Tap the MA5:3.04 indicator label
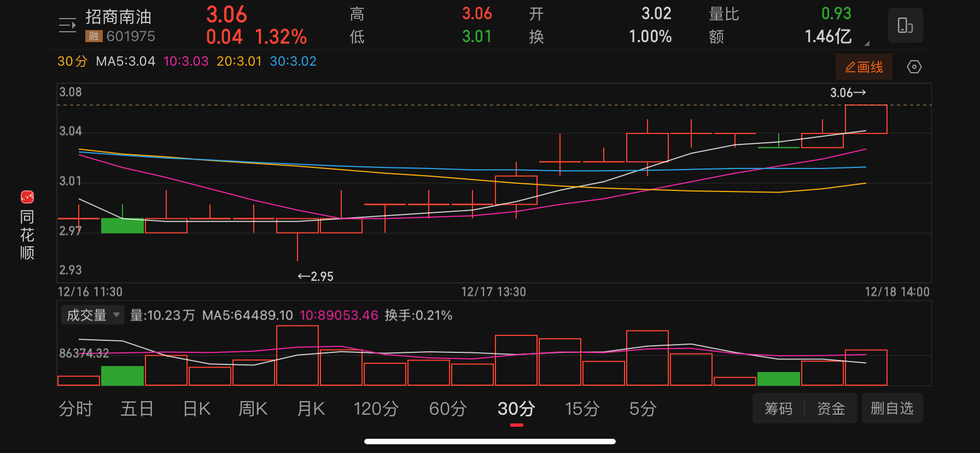Viewport: 980px width, 453px height. [x=125, y=61]
